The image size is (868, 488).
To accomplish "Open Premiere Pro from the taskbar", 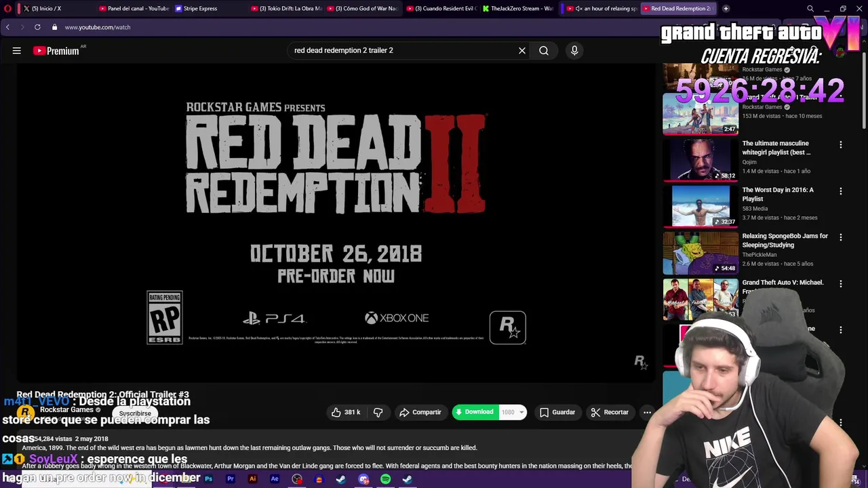I will point(231,479).
